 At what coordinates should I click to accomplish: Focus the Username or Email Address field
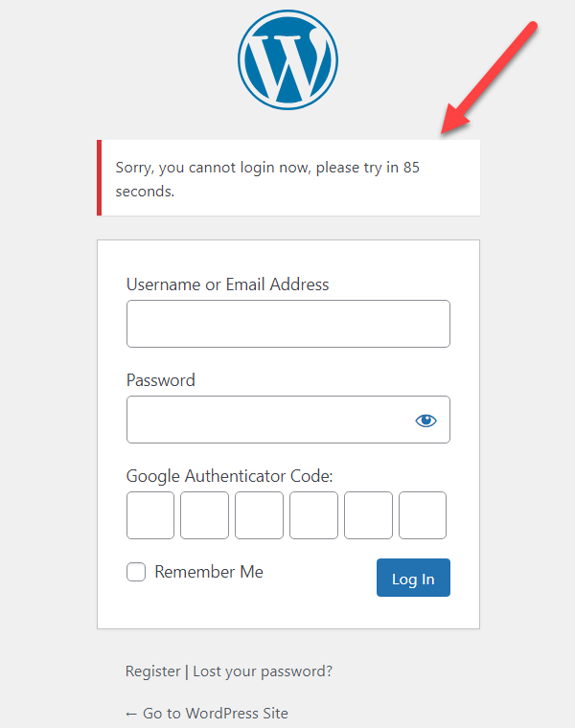pos(288,324)
